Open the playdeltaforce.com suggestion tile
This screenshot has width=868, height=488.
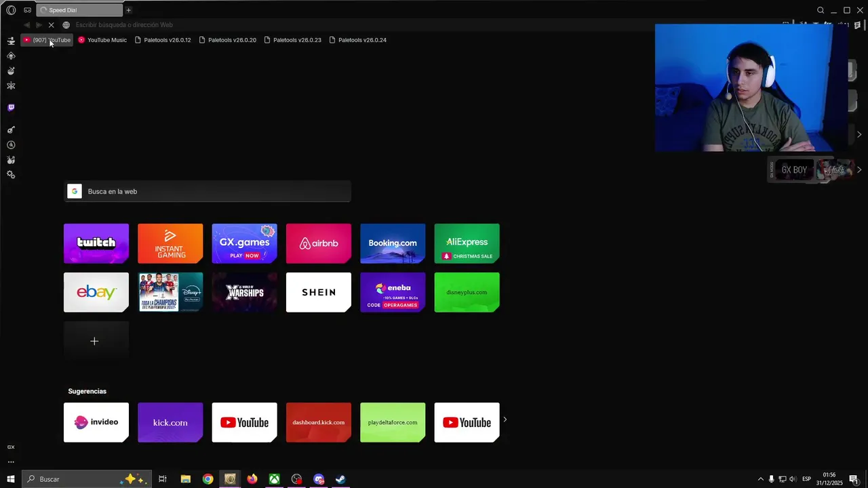(393, 422)
